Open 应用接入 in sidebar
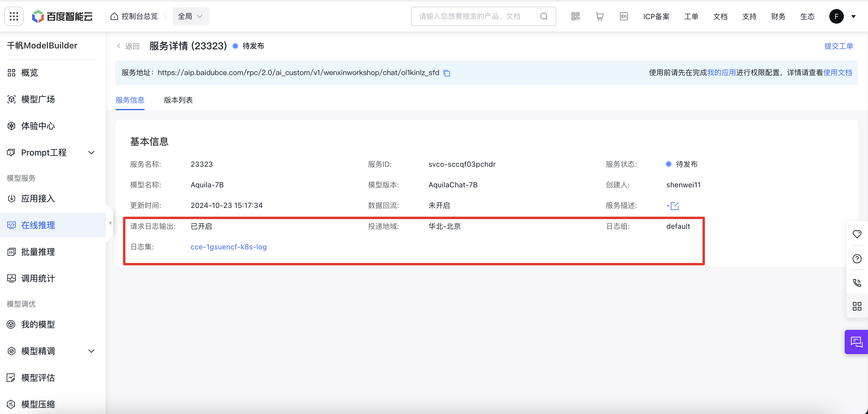The image size is (868, 414). (x=53, y=198)
